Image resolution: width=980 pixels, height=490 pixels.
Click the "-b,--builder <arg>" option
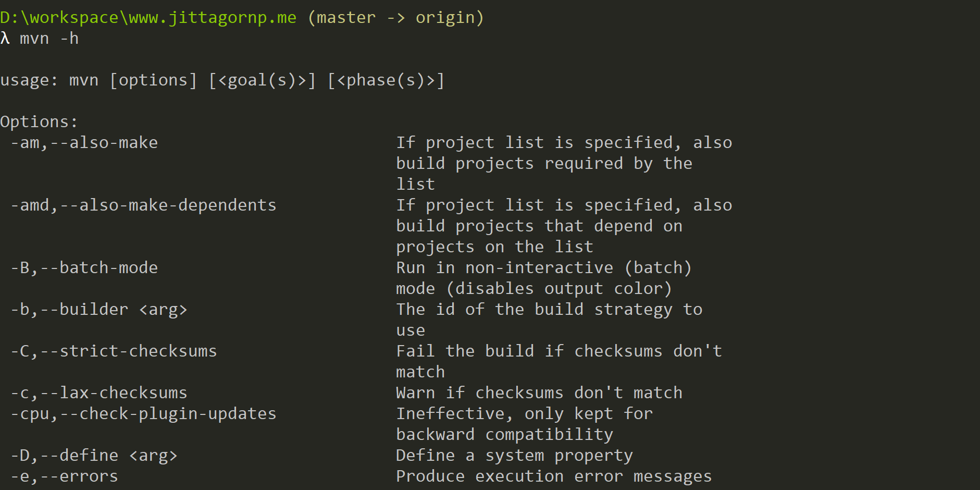click(x=98, y=310)
